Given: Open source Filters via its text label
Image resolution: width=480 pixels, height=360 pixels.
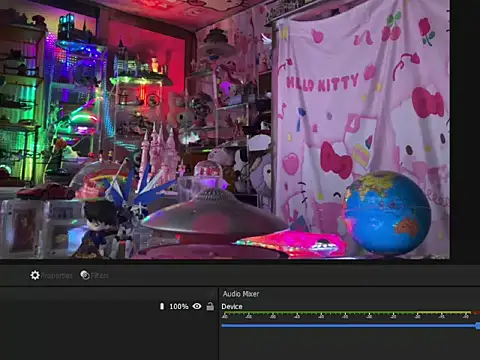Looking at the screenshot, I should 99,275.
